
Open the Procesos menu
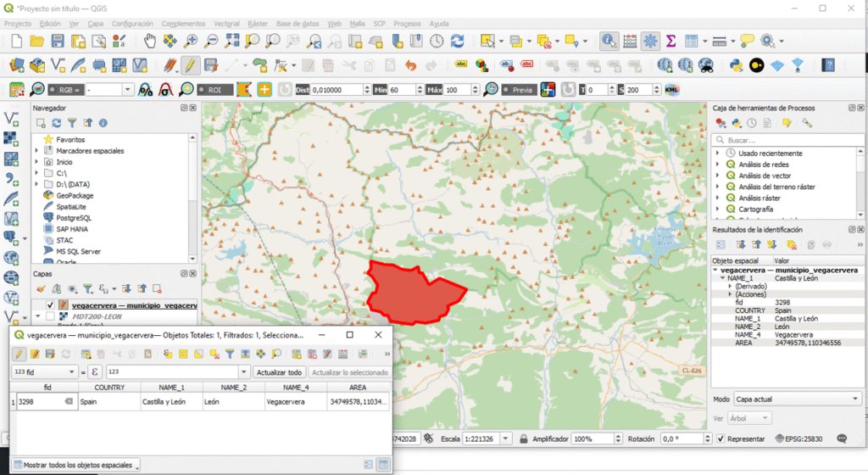point(407,24)
